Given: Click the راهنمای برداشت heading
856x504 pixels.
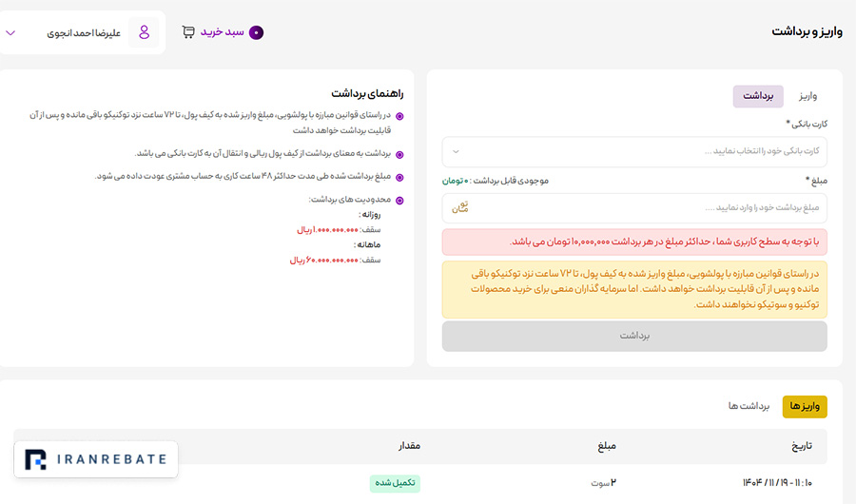Looking at the screenshot, I should coord(367,94).
